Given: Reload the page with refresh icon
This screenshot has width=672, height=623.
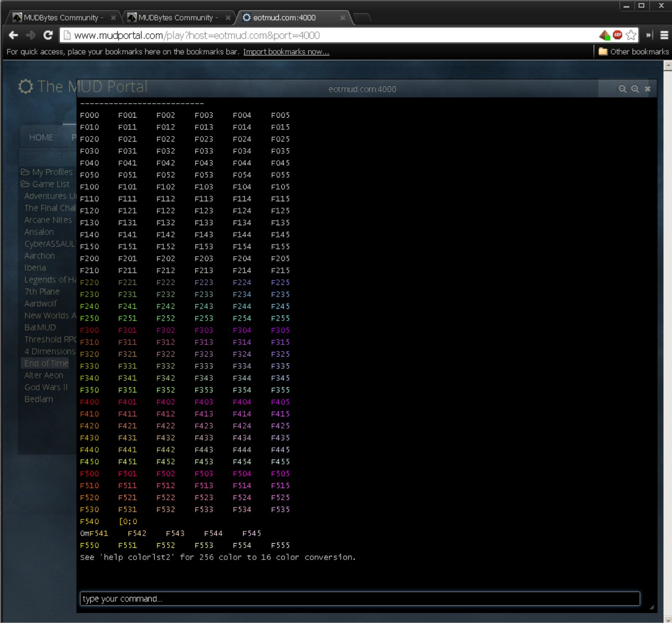Looking at the screenshot, I should tap(48, 35).
